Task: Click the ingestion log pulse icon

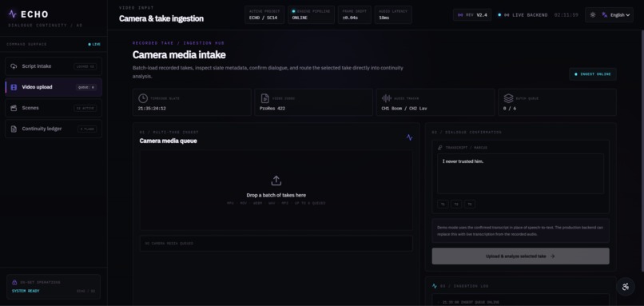Action: [435, 286]
